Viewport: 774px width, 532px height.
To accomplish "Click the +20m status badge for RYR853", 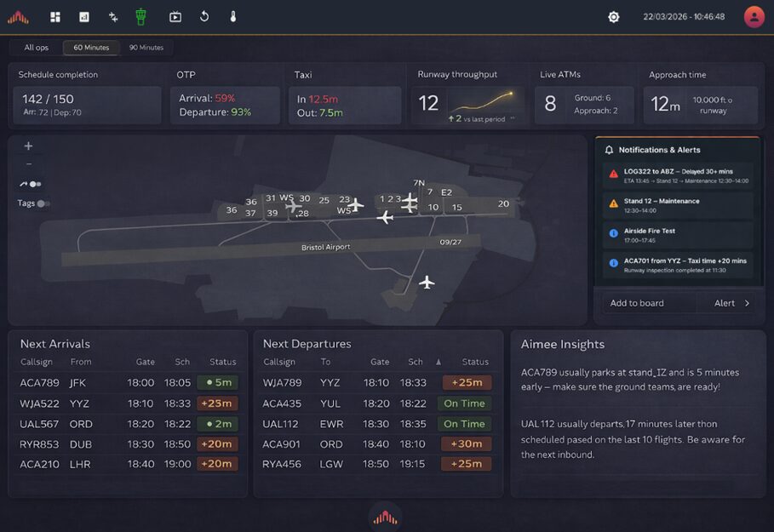I will (217, 444).
